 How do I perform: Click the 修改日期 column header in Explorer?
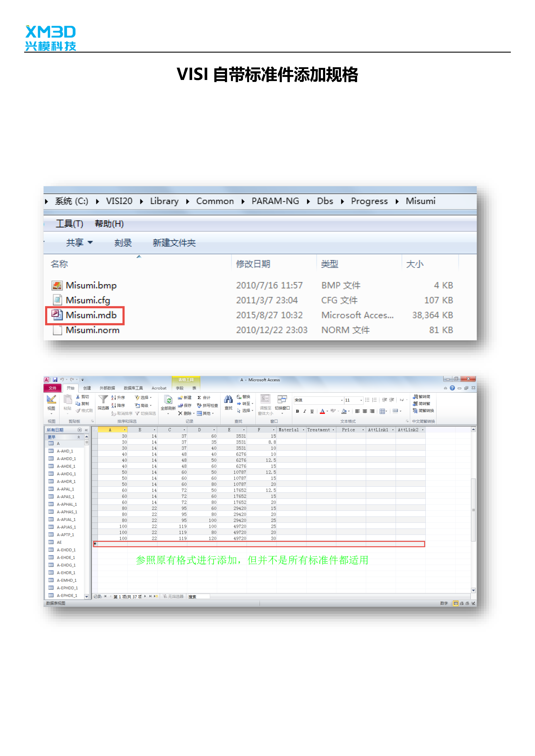pos(253,264)
